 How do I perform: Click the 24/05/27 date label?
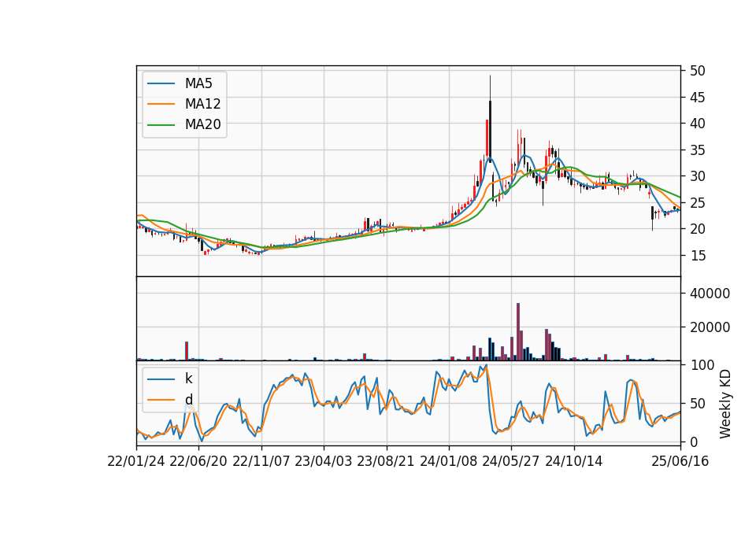510,461
